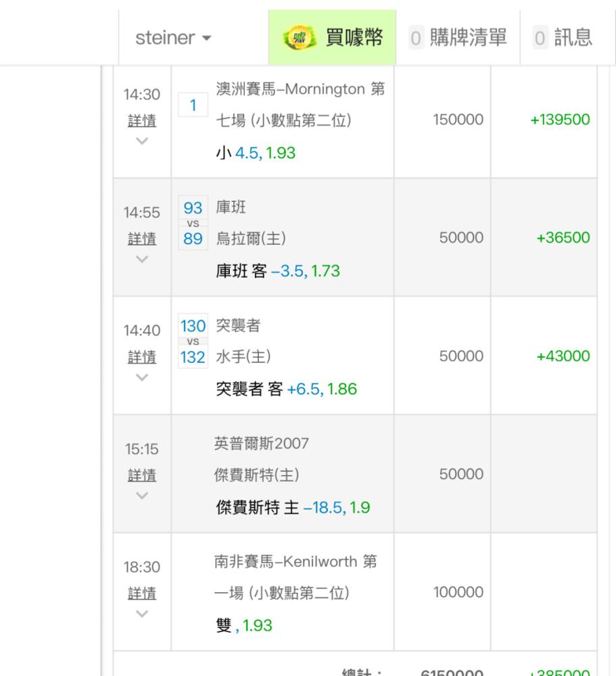The height and width of the screenshot is (676, 616).
Task: Open the 訊息 messages tab
Action: (x=573, y=39)
